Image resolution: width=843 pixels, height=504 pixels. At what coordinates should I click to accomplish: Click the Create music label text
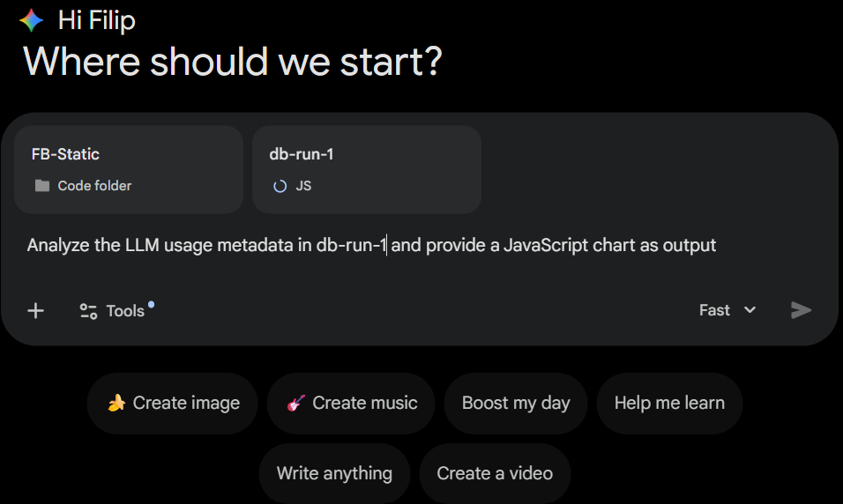pyautogui.click(x=365, y=404)
